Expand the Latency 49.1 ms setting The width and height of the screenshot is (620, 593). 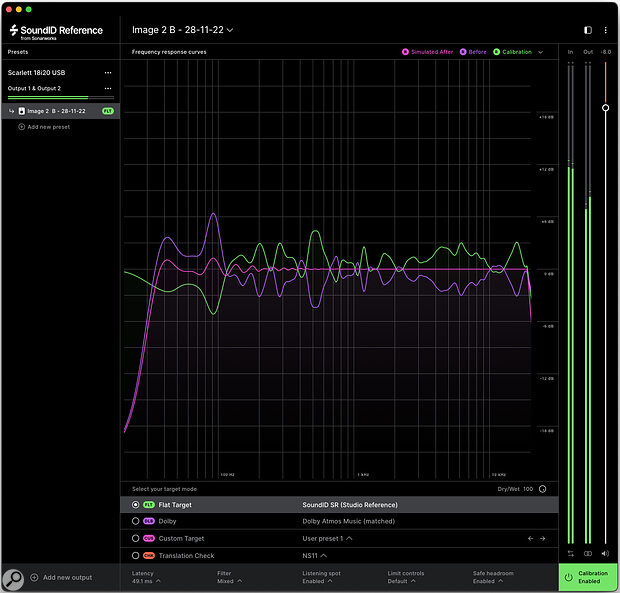click(146, 577)
